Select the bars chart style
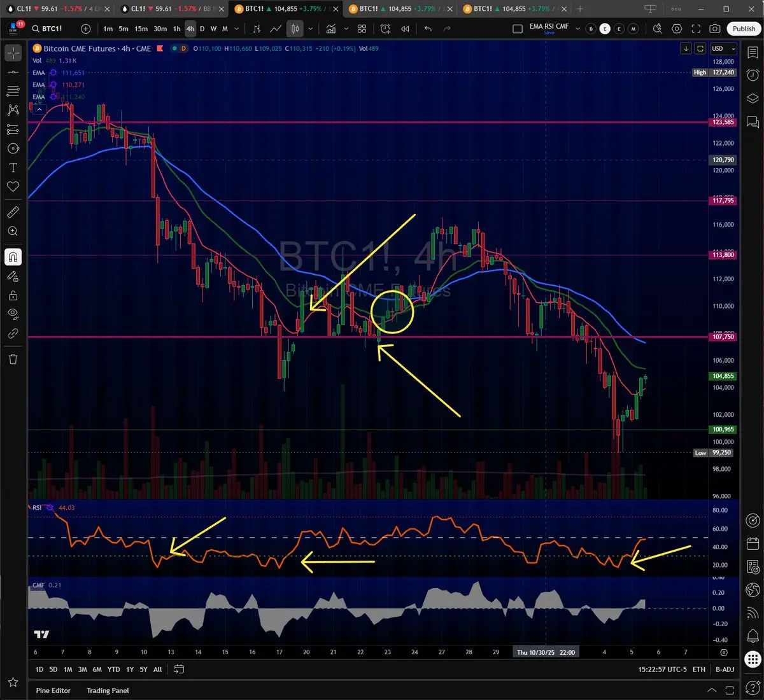This screenshot has height=700, width=764. [x=257, y=29]
